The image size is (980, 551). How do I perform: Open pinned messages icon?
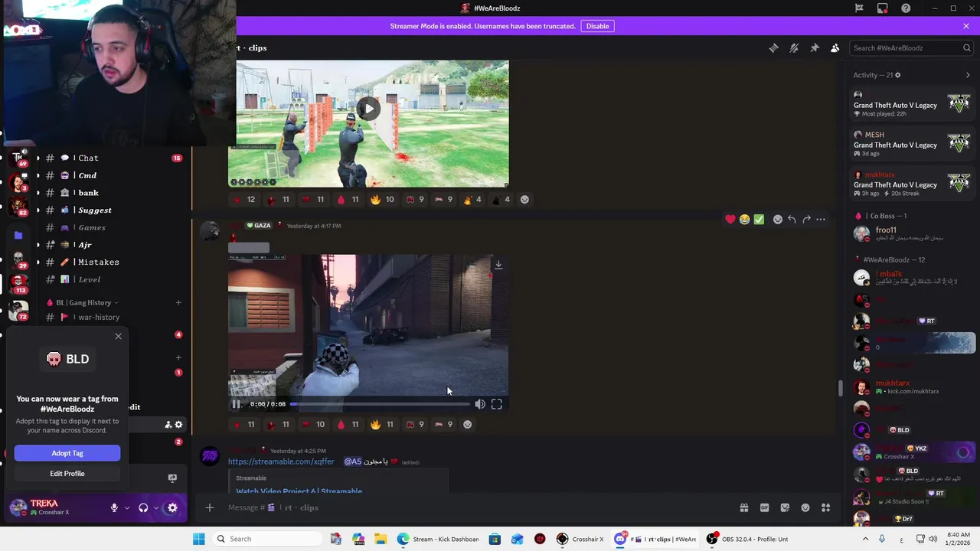click(815, 47)
